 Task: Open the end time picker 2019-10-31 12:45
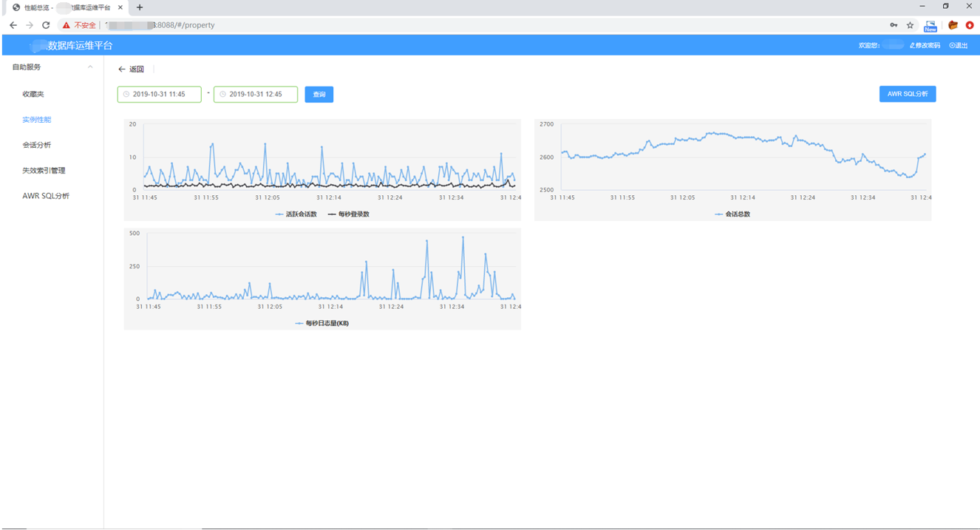(x=256, y=95)
